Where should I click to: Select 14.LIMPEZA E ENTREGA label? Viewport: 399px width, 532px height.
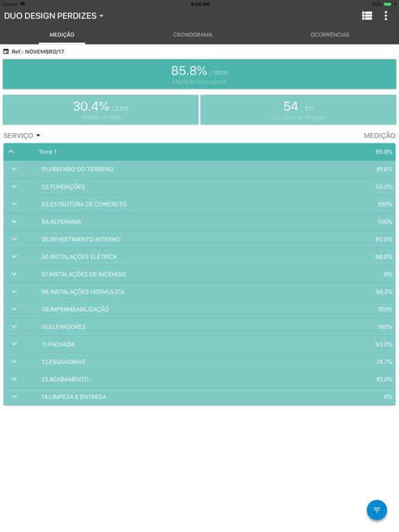click(73, 397)
